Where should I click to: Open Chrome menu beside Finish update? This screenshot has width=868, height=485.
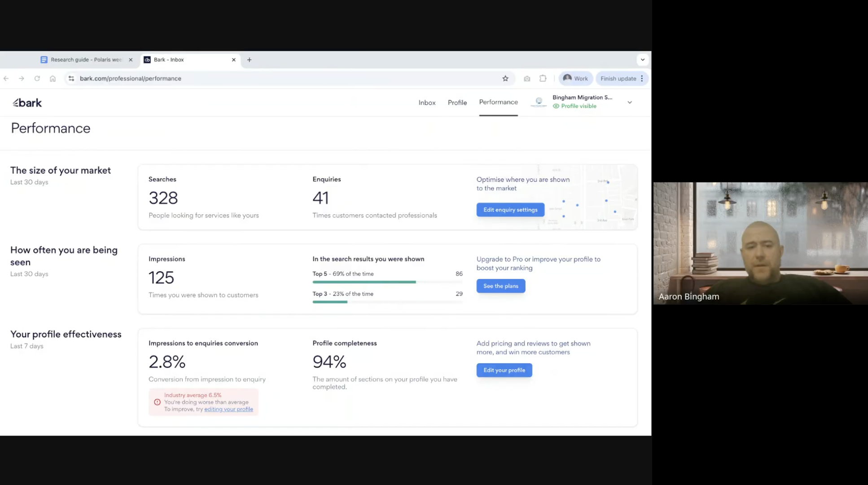tap(642, 79)
